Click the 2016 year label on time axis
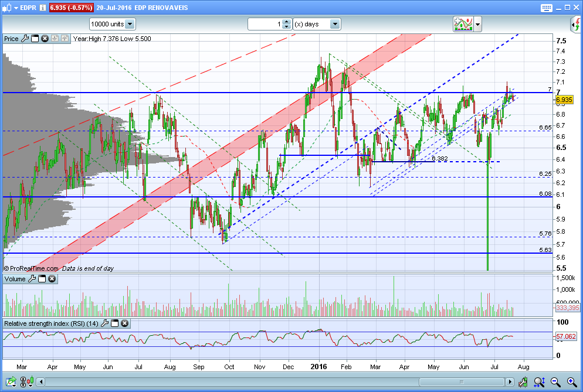583x392 pixels. click(x=318, y=367)
